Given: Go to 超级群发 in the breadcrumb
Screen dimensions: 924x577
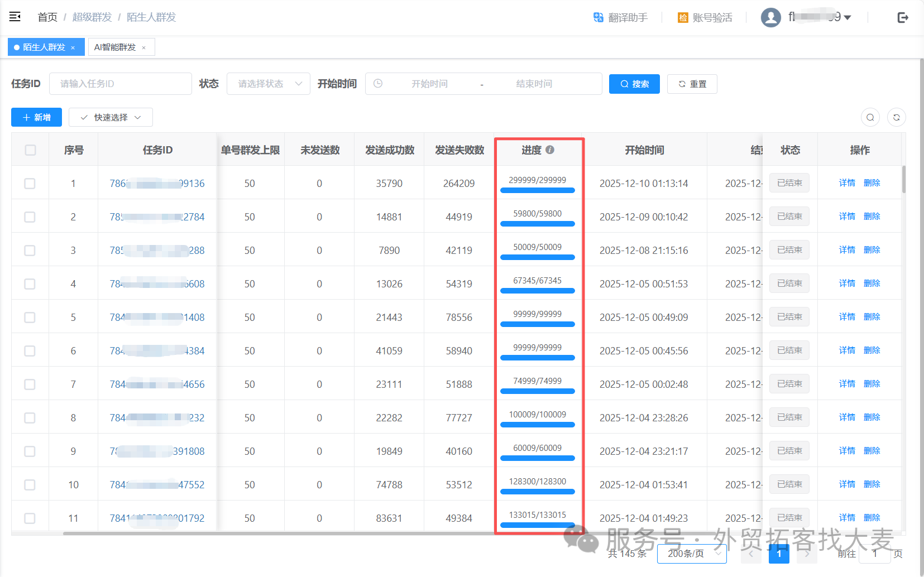Looking at the screenshot, I should click(92, 17).
